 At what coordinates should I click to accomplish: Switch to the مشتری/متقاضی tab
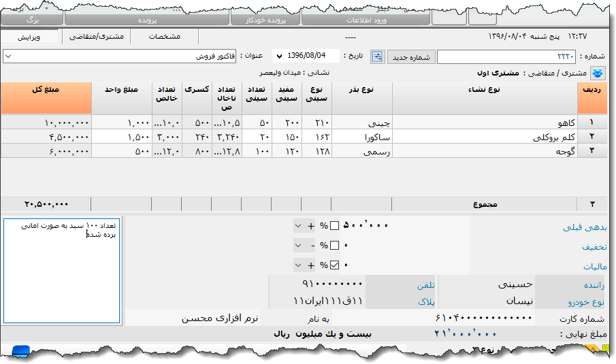tap(96, 37)
